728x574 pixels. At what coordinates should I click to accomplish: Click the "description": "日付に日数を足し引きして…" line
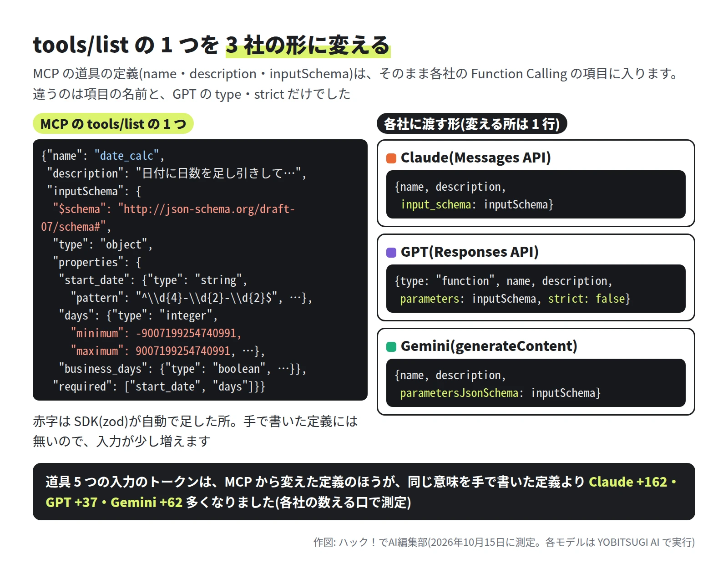(x=177, y=173)
